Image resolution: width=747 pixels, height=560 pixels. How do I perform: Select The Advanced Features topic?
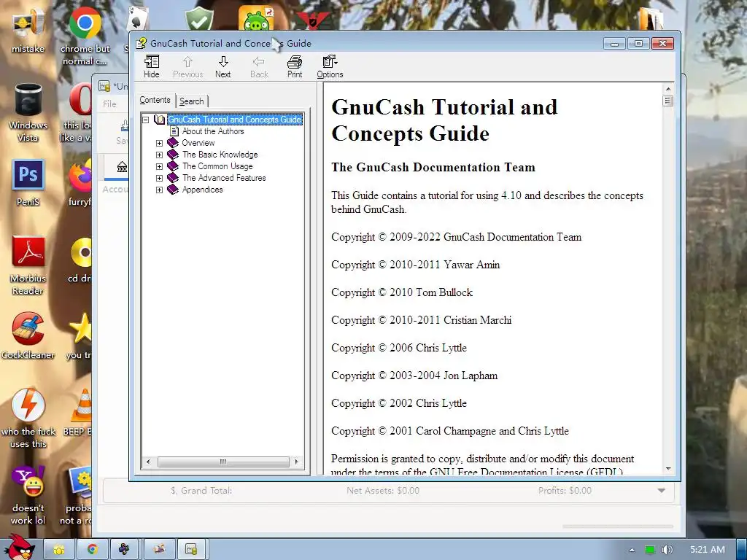tap(224, 178)
